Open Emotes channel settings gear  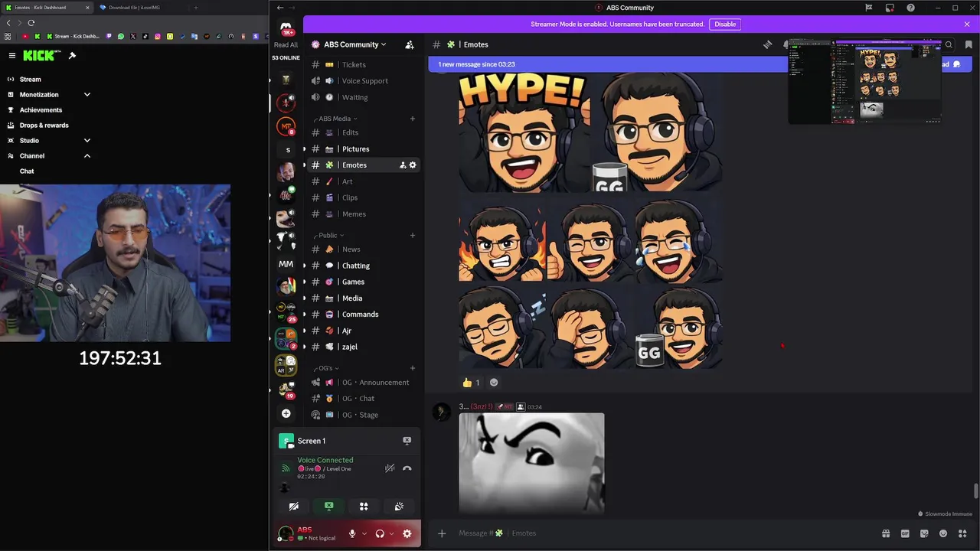tap(413, 165)
